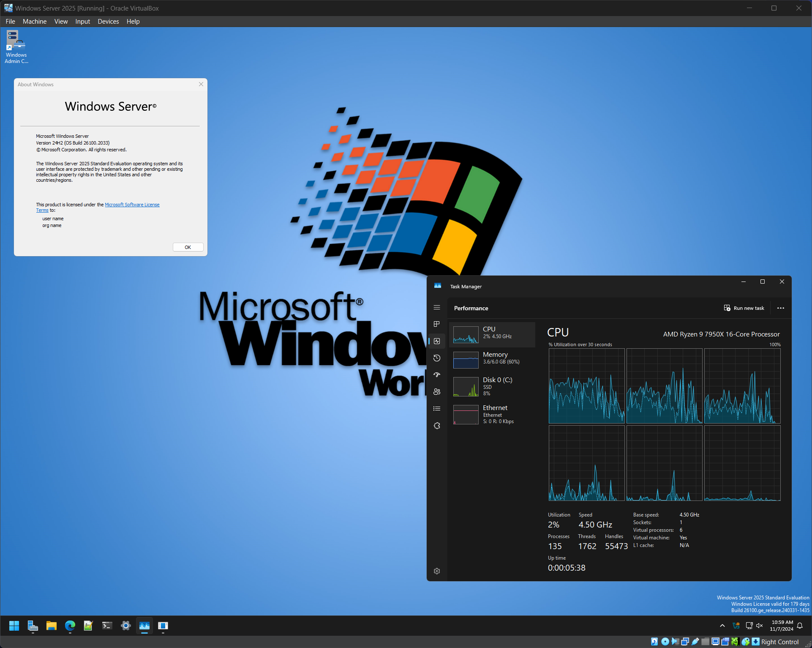Open Task Manager hamburger navigation menu
Screen dimensions: 812x648
click(437, 307)
